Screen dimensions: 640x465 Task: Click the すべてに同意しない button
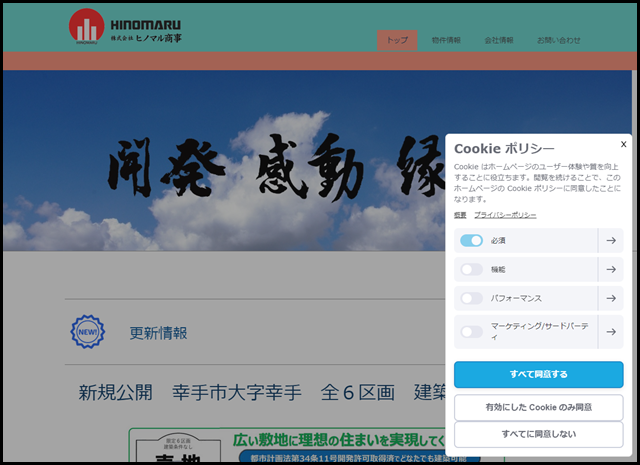click(538, 434)
